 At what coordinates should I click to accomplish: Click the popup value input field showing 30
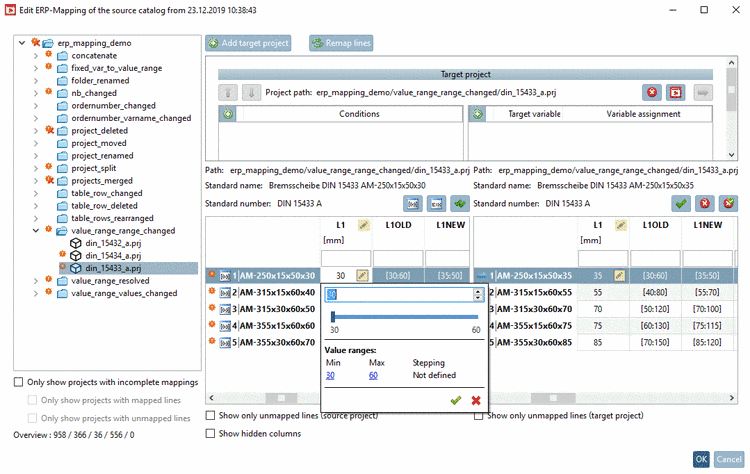pos(399,295)
